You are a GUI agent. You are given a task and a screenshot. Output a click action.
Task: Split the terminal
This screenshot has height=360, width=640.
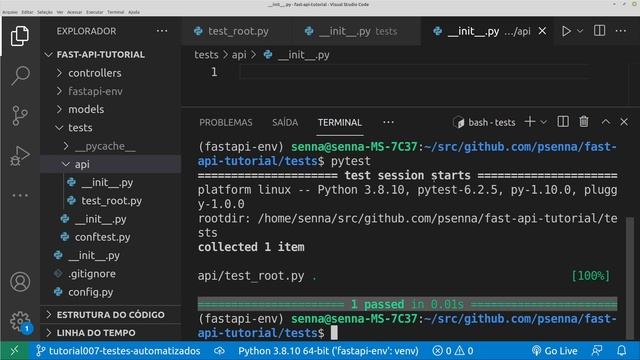pos(563,122)
